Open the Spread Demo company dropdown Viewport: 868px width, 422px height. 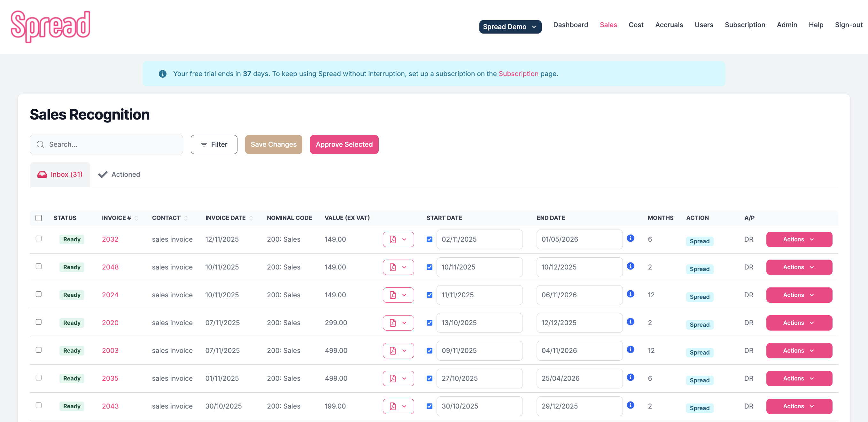510,27
